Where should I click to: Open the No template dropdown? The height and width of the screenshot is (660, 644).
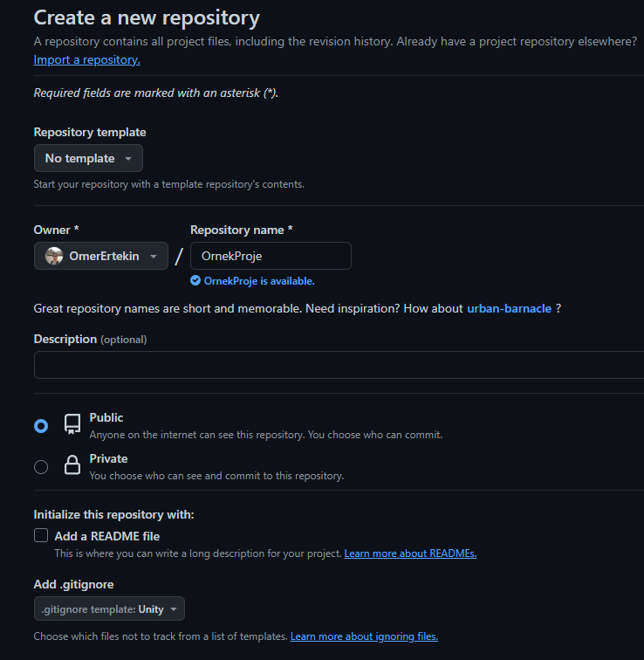(x=88, y=158)
